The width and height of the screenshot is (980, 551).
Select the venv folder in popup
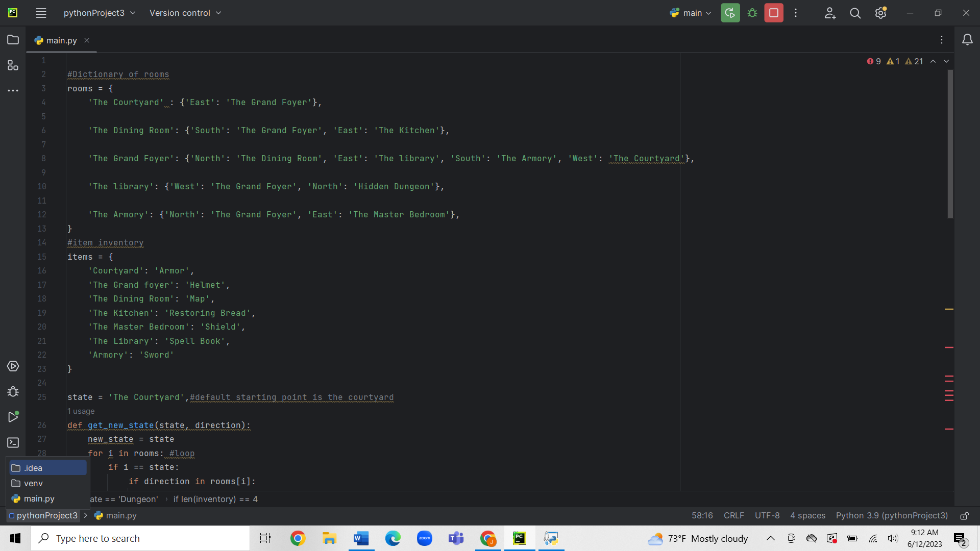pyautogui.click(x=33, y=483)
